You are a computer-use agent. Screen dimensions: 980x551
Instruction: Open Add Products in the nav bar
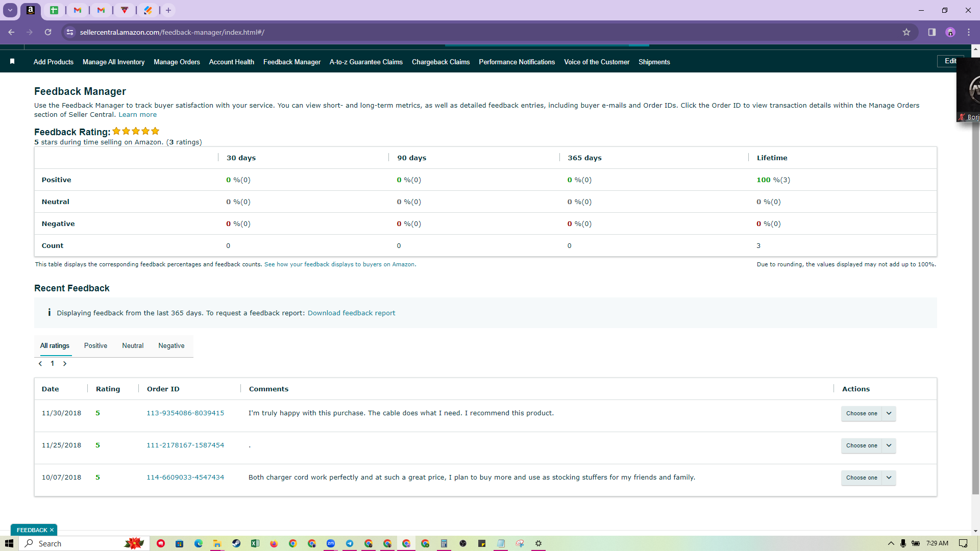[x=54, y=62]
